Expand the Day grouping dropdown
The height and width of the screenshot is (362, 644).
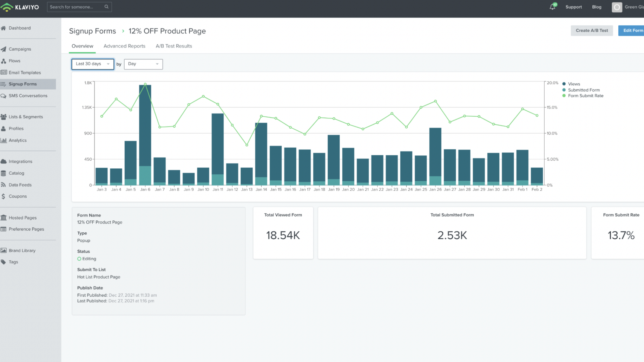143,64
